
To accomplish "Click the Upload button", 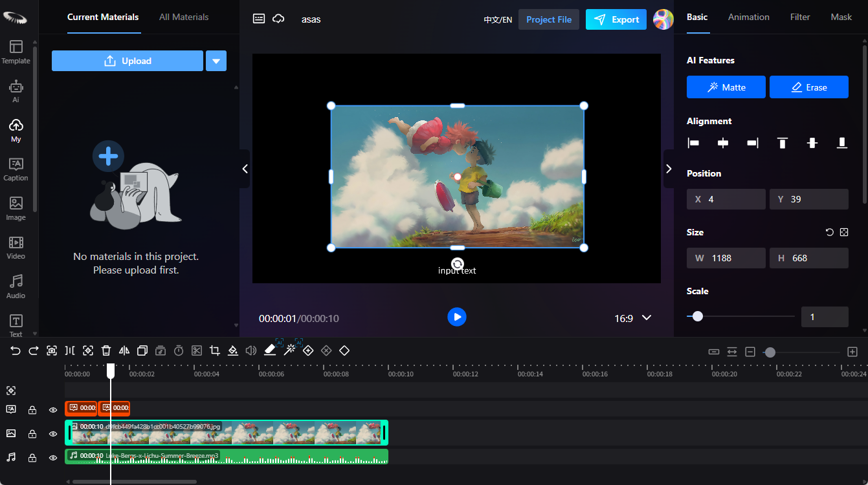I will 128,61.
